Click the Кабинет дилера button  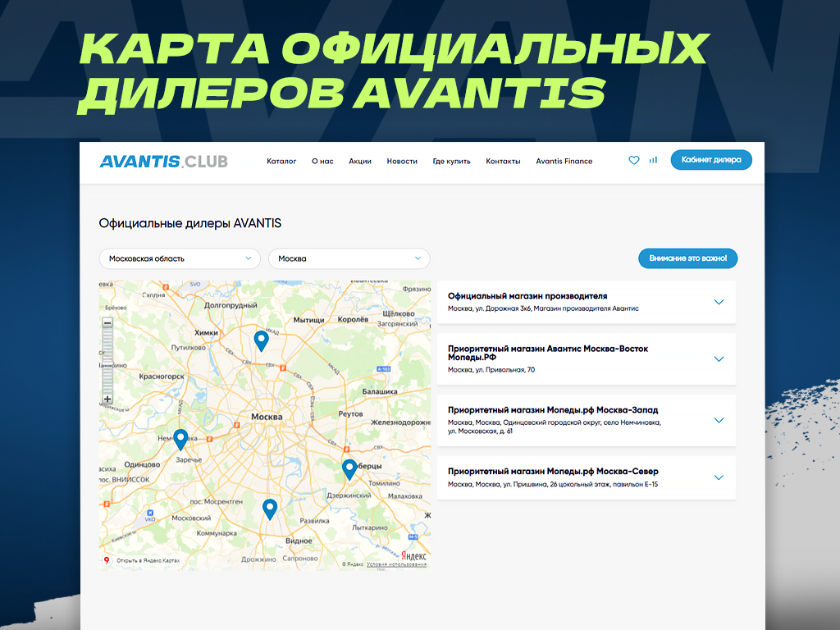(711, 160)
